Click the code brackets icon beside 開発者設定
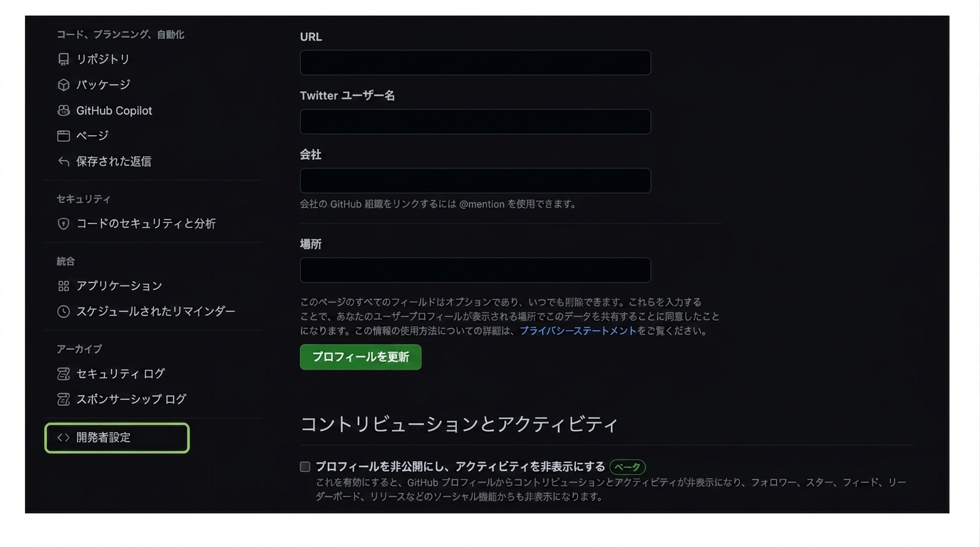The width and height of the screenshot is (980, 547). click(x=63, y=437)
